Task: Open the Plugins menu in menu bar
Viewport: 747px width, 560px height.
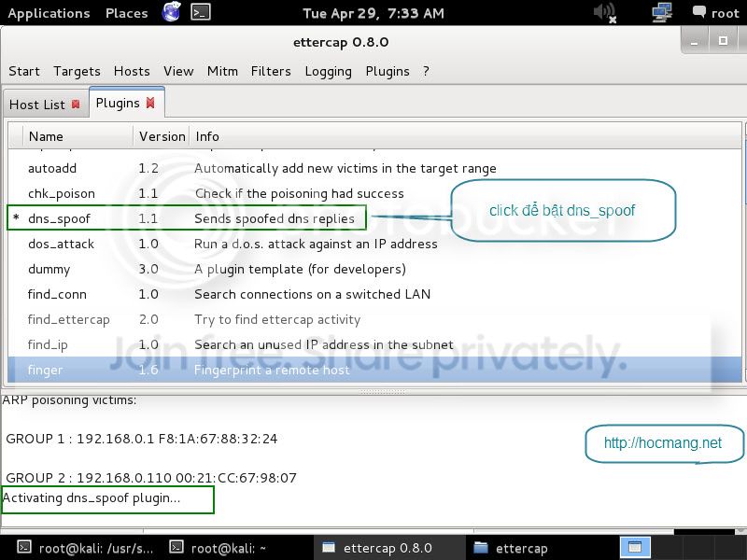Action: click(388, 72)
